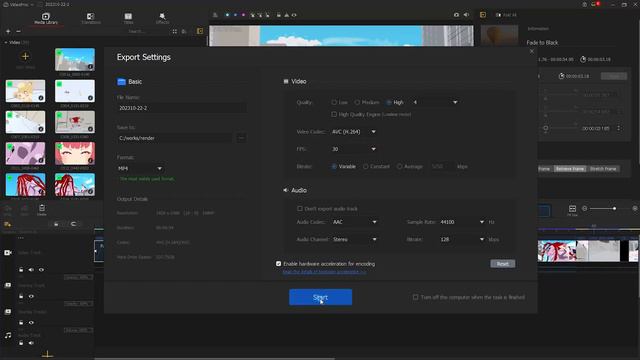Toggle lock on the Audio Track

pyautogui.click(x=21, y=343)
